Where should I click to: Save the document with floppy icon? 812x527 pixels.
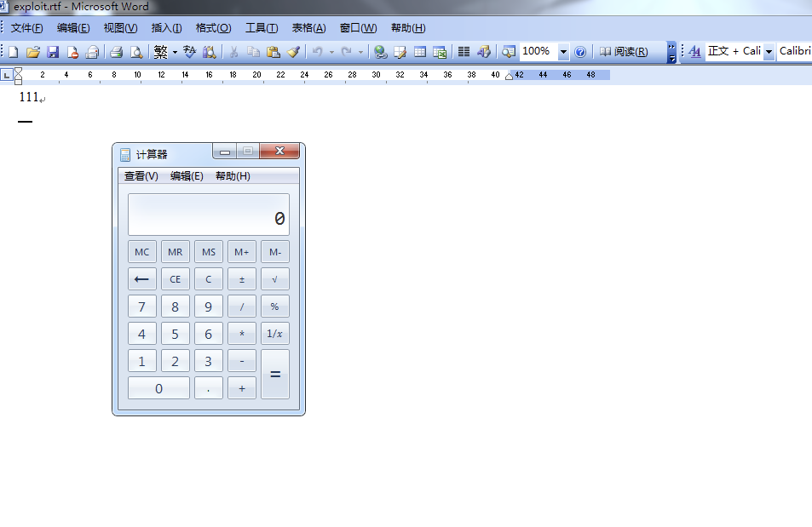pos(53,52)
